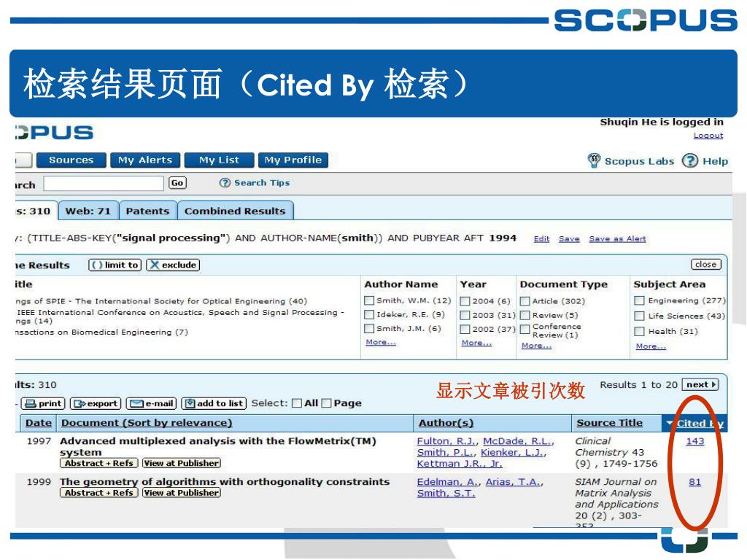The height and width of the screenshot is (560, 747).
Task: Expand More document types
Action: pyautogui.click(x=536, y=346)
